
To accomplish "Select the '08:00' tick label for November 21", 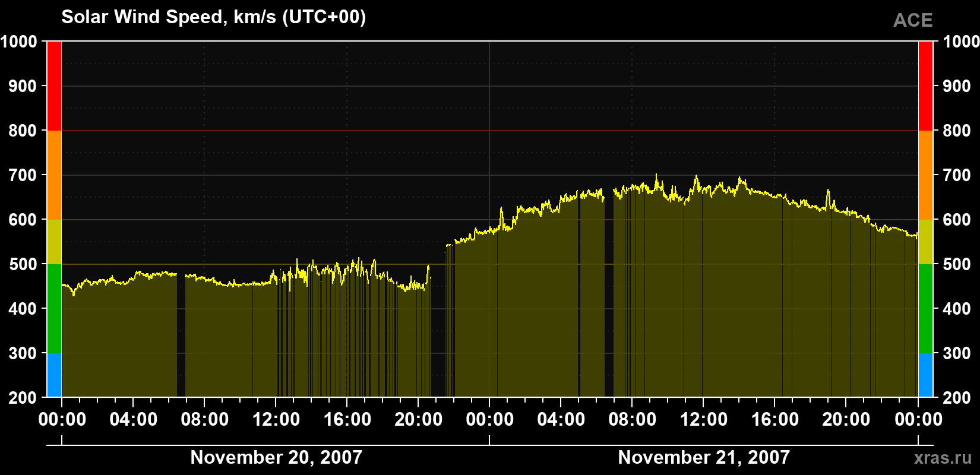I will pyautogui.click(x=633, y=420).
